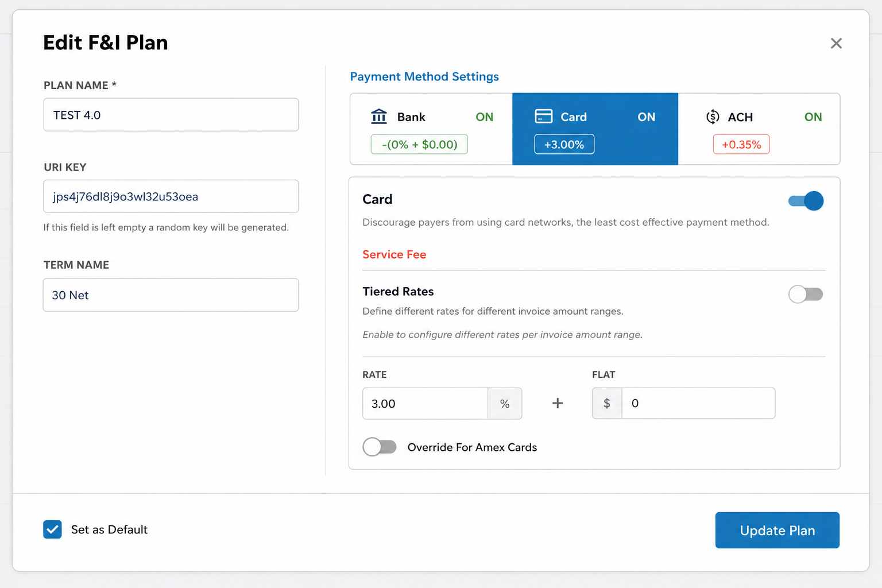882x588 pixels.
Task: Click the ACH fee badge +0.35%
Action: click(x=741, y=144)
